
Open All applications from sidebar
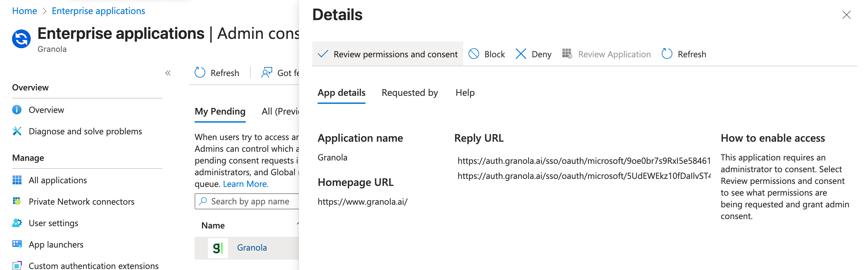[58, 180]
